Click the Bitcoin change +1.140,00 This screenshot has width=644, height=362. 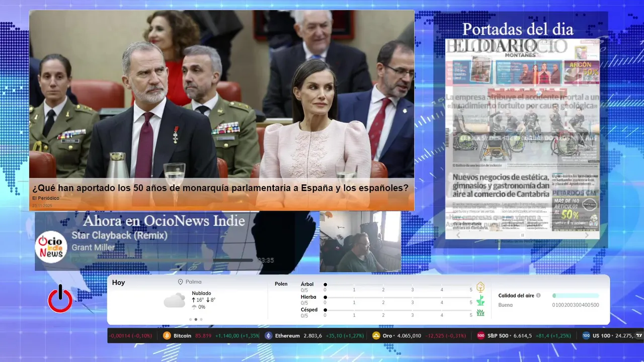pos(228,336)
